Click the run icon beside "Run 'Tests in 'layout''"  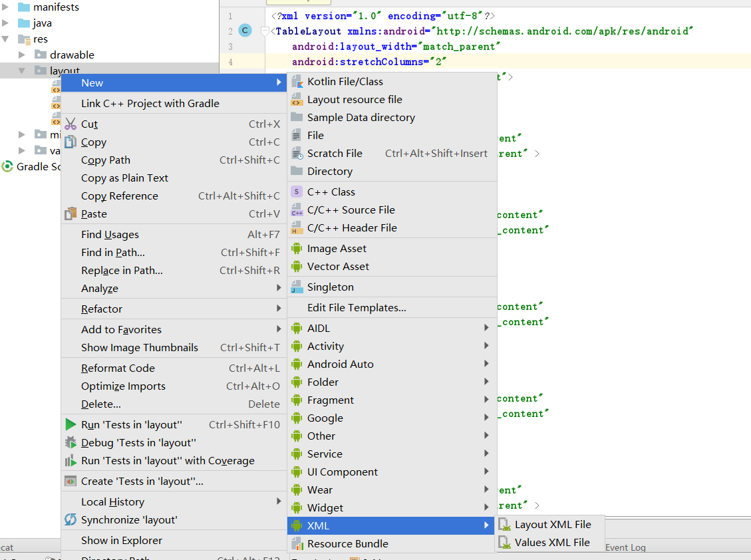pyautogui.click(x=70, y=424)
